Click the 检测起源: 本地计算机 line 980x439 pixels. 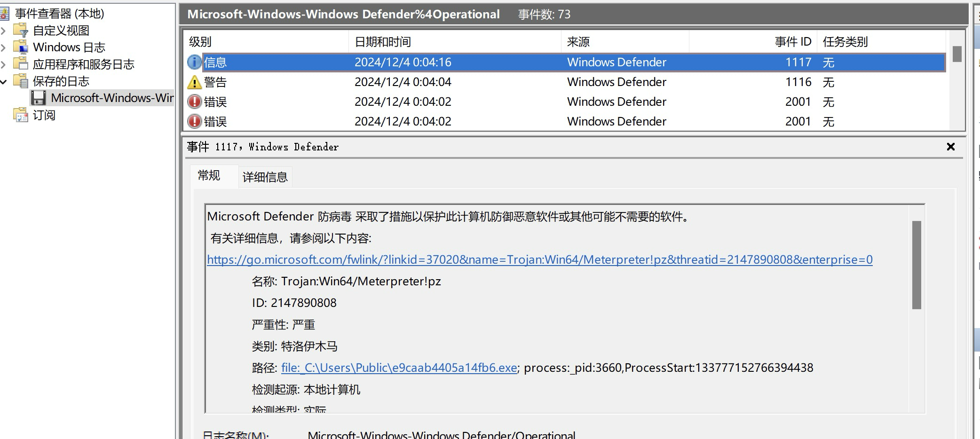(x=306, y=389)
